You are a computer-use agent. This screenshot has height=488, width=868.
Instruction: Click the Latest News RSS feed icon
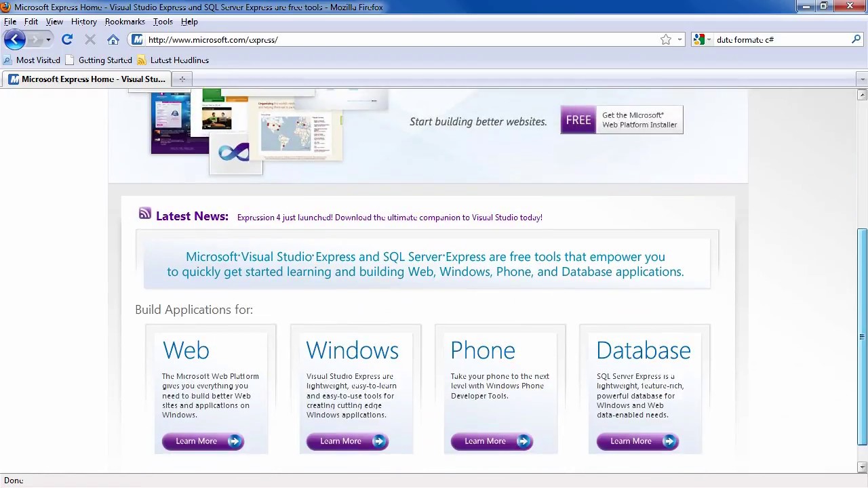tap(144, 214)
